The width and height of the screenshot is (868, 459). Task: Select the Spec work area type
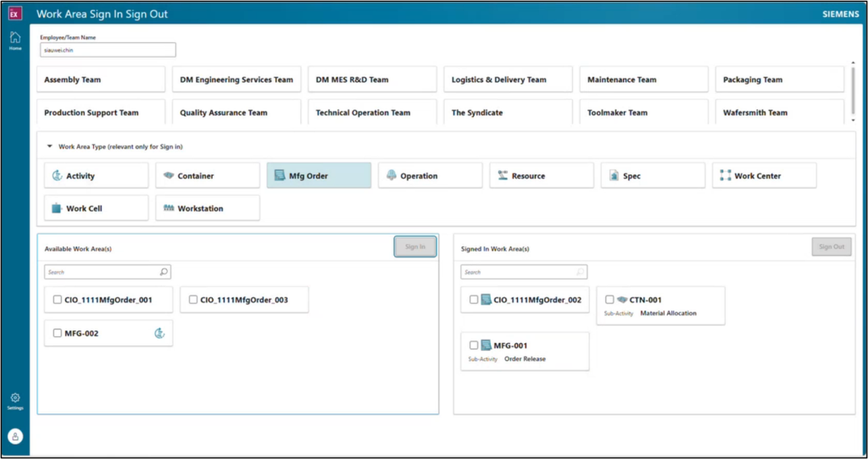(653, 175)
